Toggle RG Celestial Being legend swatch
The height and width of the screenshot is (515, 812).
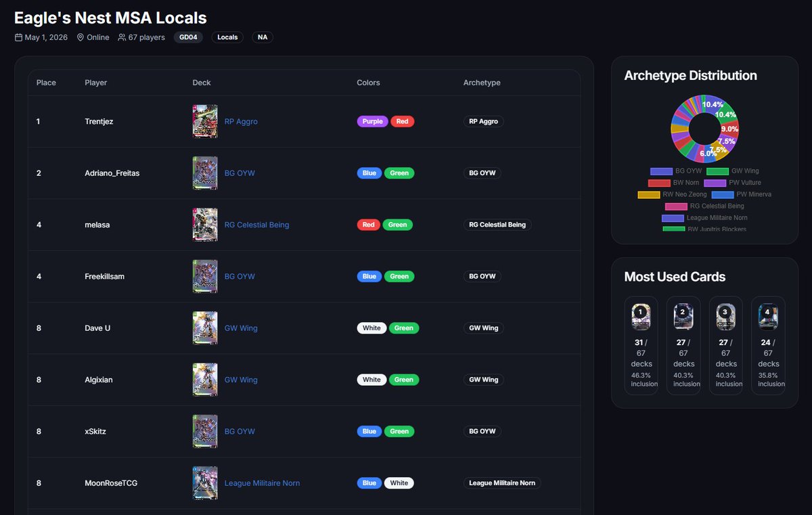click(x=676, y=206)
